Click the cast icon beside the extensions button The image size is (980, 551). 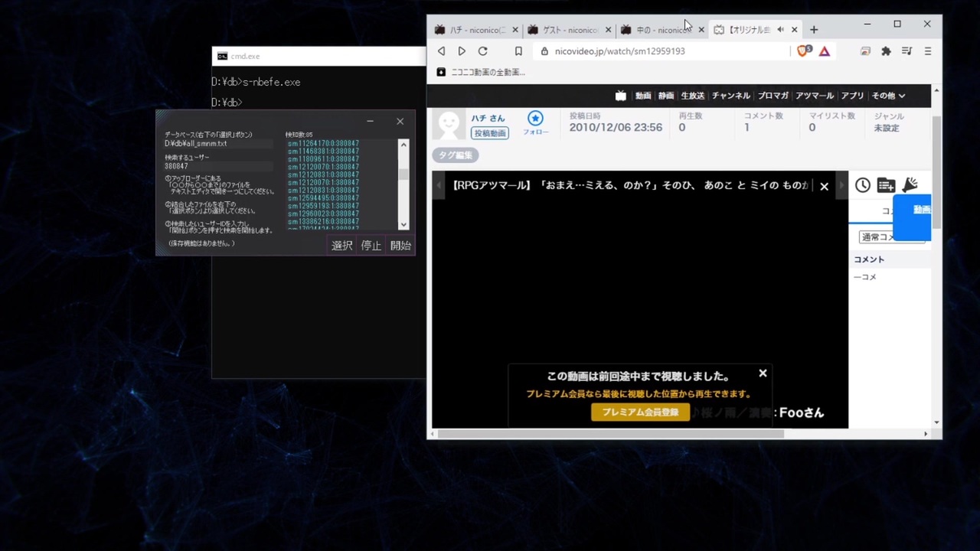(x=865, y=51)
